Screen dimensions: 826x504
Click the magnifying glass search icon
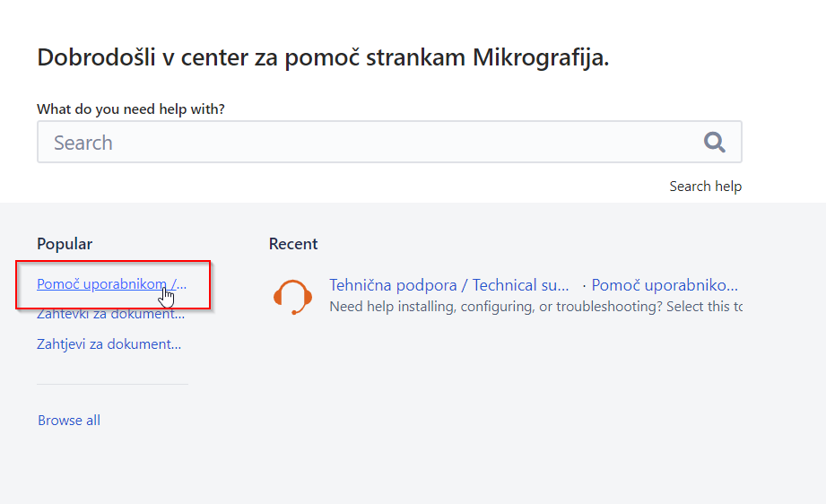click(714, 142)
